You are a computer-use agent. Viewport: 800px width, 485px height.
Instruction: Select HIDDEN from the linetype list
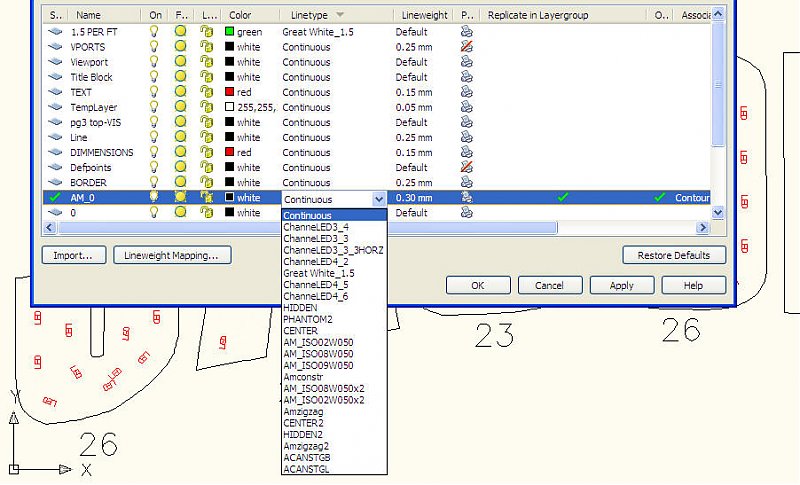click(x=300, y=308)
